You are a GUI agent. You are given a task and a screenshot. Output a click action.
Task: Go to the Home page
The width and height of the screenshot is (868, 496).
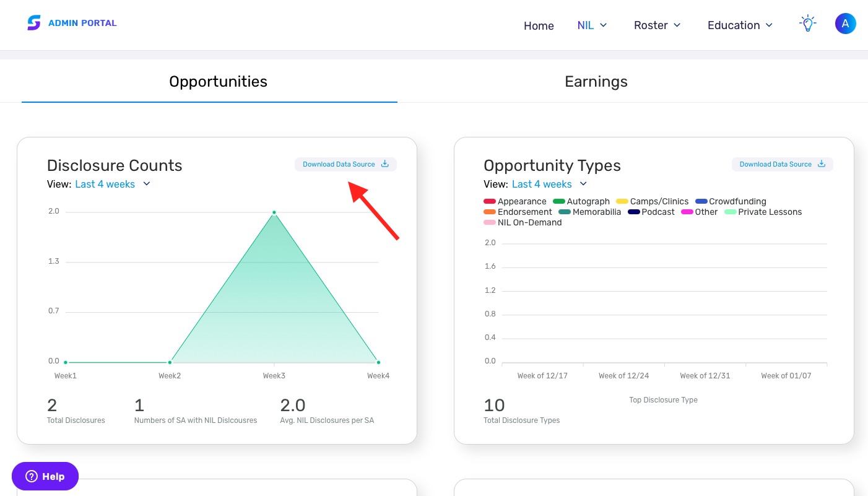point(539,25)
